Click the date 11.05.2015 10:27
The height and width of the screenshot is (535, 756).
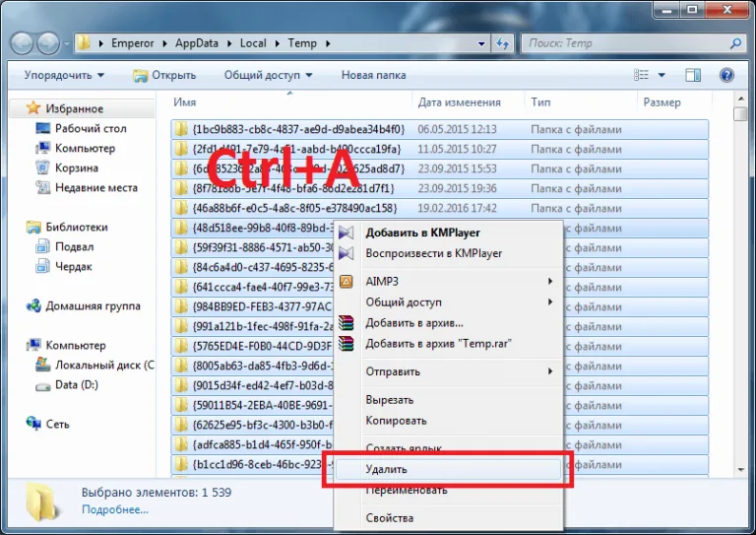point(457,149)
